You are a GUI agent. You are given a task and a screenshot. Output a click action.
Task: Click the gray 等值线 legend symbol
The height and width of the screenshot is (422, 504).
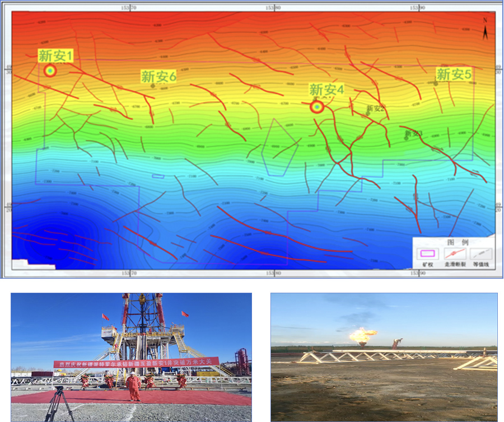(x=481, y=254)
